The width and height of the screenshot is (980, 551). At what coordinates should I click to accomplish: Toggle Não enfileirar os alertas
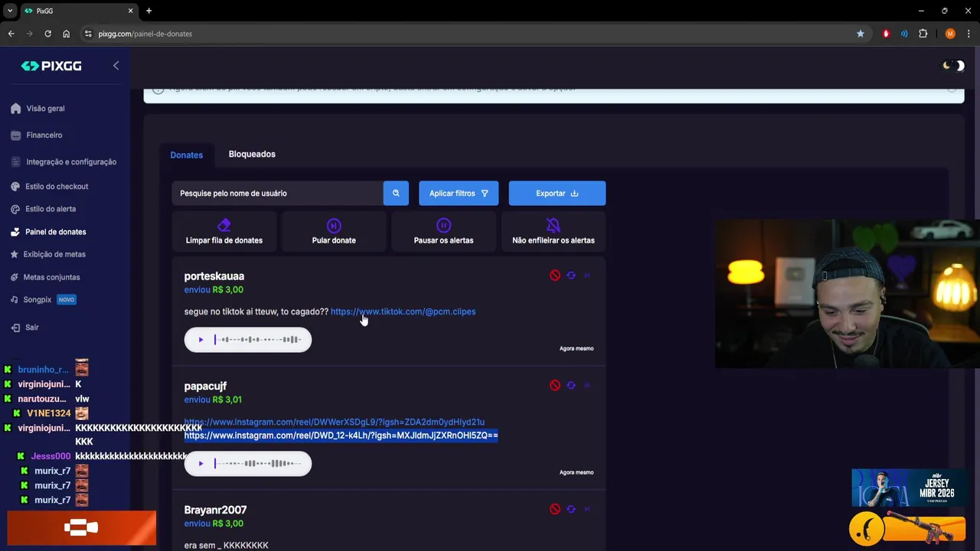tap(554, 232)
